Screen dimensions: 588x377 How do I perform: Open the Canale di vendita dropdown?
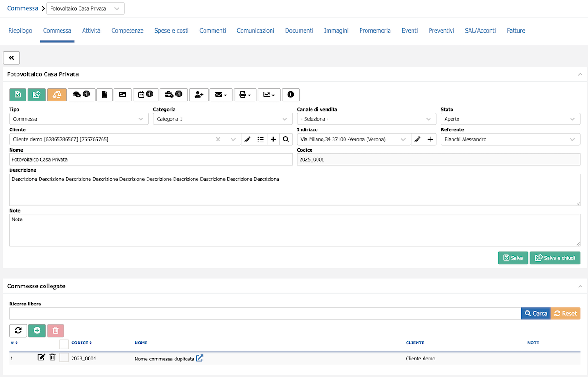tap(367, 119)
